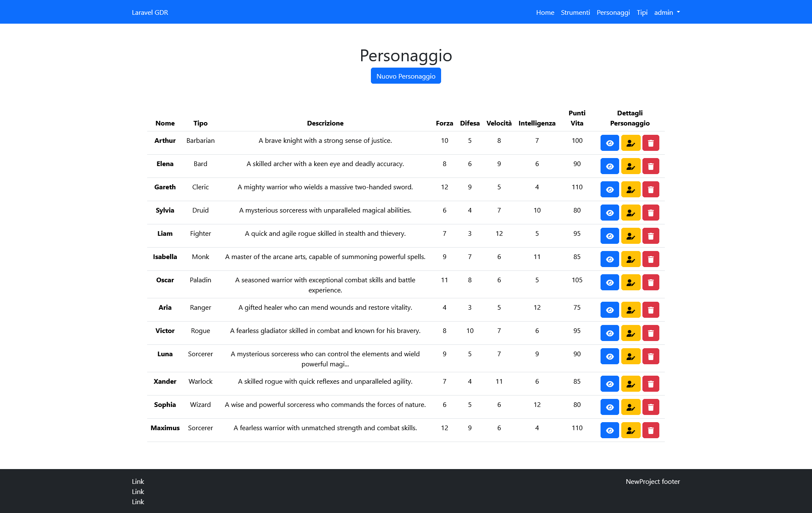Viewport: 812px width, 513px height.
Task: Reveal Luna's details with the eye icon
Action: point(609,356)
